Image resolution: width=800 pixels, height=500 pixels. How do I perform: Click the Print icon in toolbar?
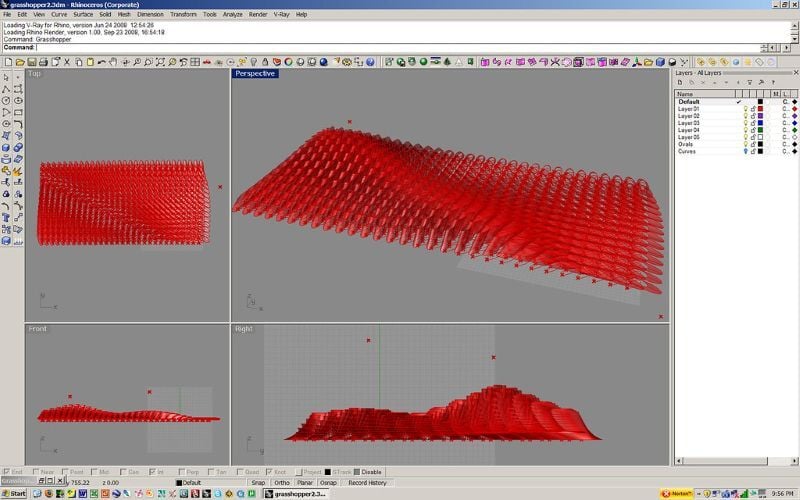(x=41, y=63)
